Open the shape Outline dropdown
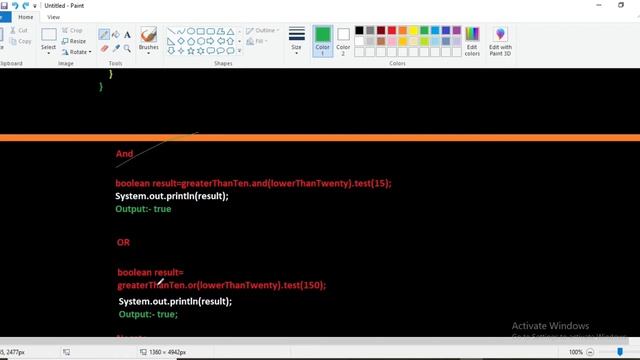 pyautogui.click(x=263, y=31)
